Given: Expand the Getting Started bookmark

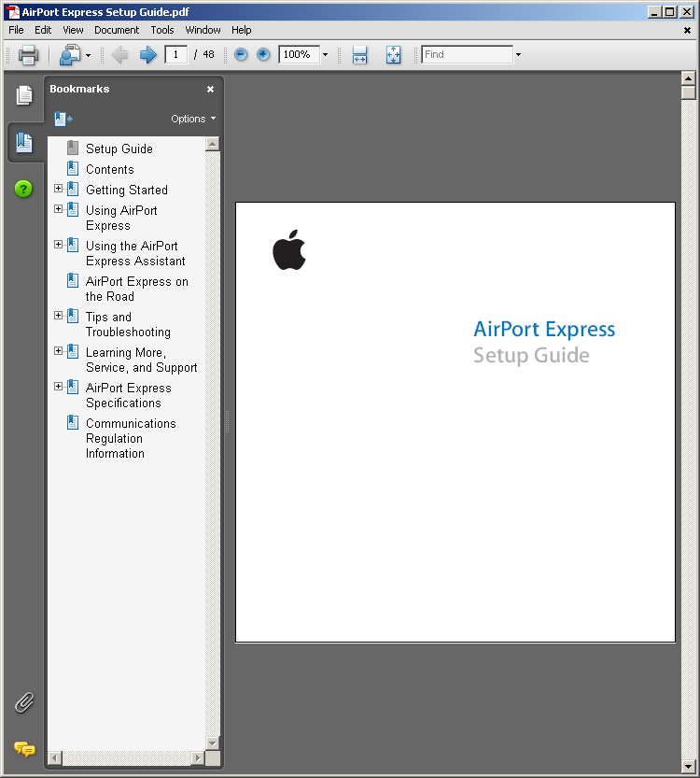Looking at the screenshot, I should pyautogui.click(x=59, y=189).
